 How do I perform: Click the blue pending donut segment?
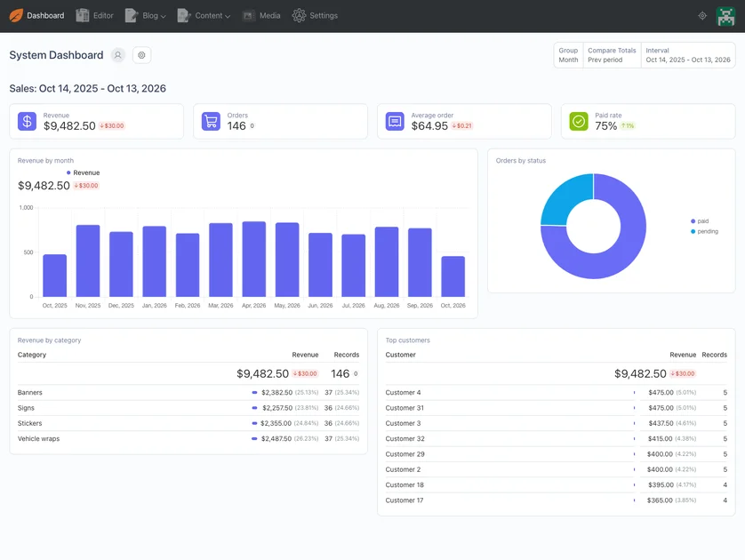click(565, 198)
